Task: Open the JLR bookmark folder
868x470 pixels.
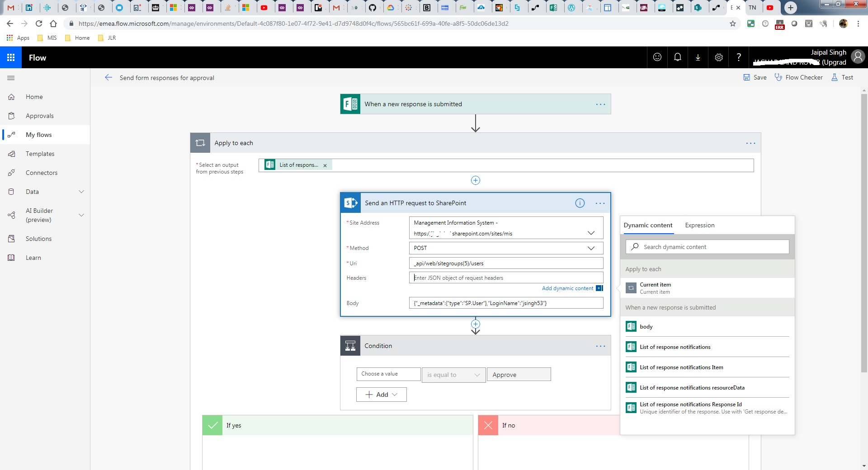Action: (x=107, y=38)
